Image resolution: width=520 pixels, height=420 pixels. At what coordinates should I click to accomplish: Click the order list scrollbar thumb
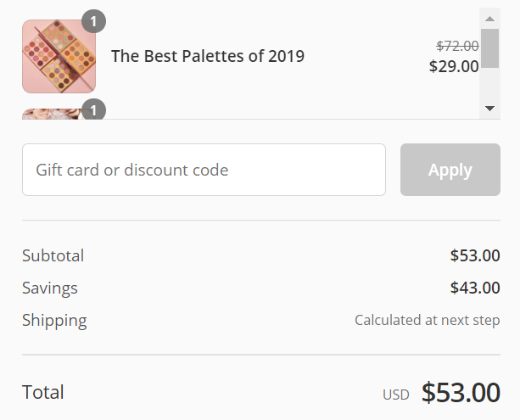tap(489, 48)
